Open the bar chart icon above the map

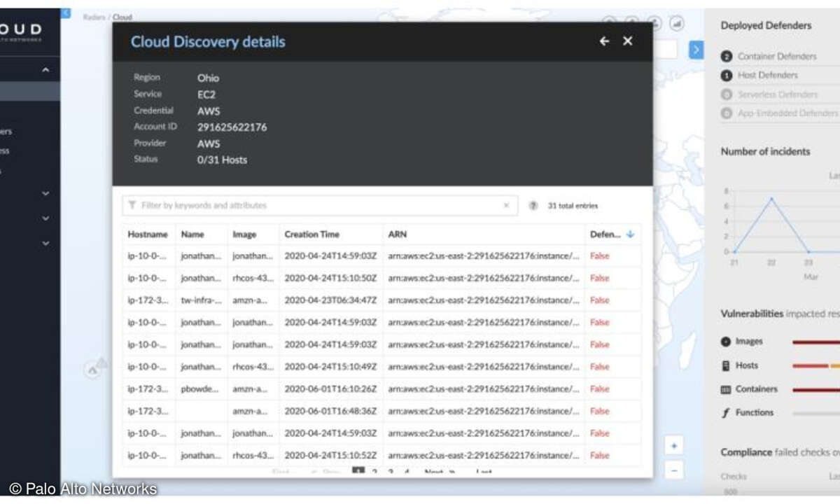pos(676,24)
